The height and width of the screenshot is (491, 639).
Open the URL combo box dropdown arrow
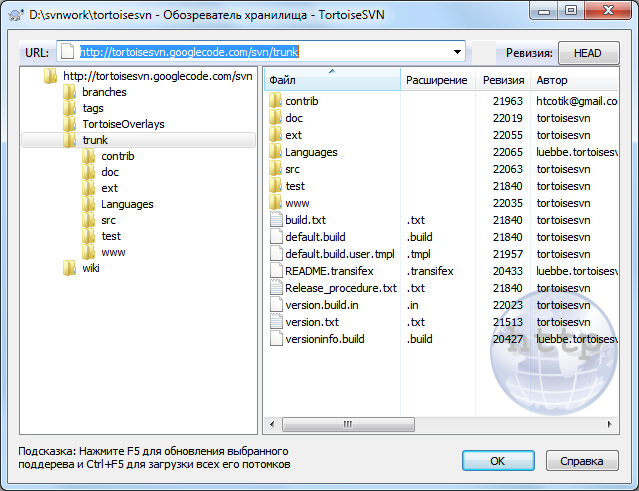pyautogui.click(x=457, y=52)
